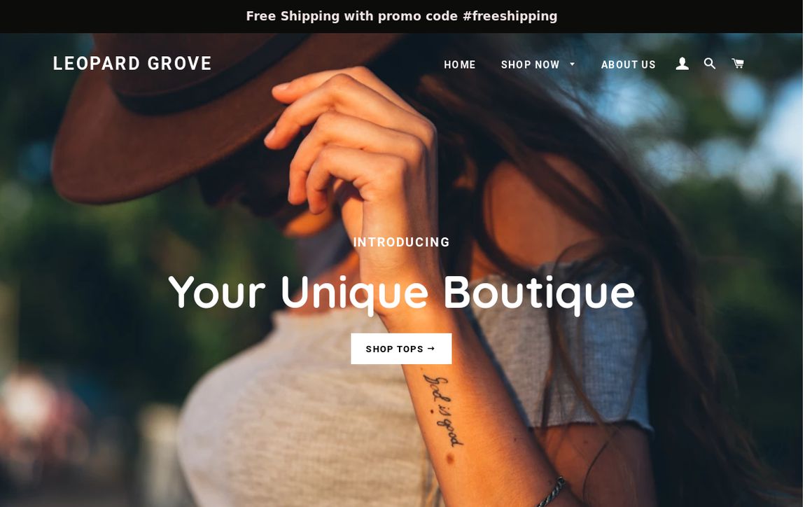Click the forearm tattoo in hero photo

(443, 410)
